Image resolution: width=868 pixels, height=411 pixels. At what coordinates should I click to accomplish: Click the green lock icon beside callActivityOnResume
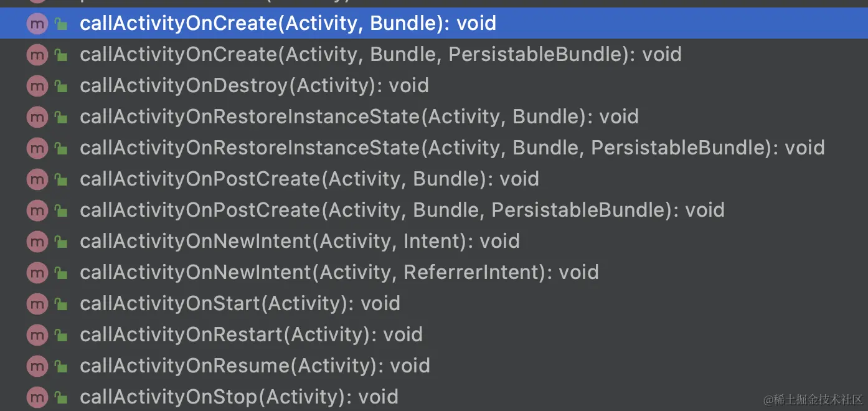61,366
